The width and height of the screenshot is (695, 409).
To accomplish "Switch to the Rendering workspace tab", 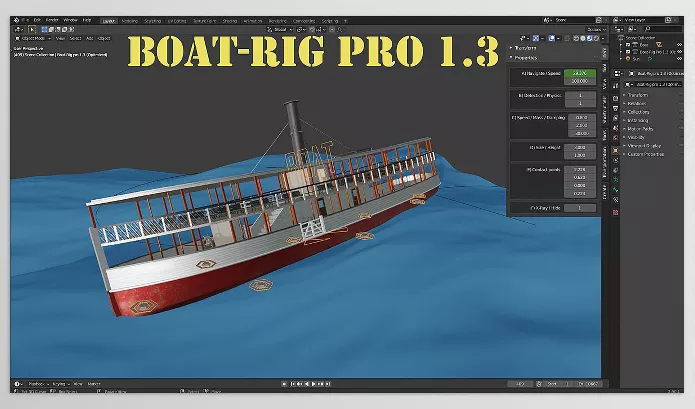I will (277, 20).
